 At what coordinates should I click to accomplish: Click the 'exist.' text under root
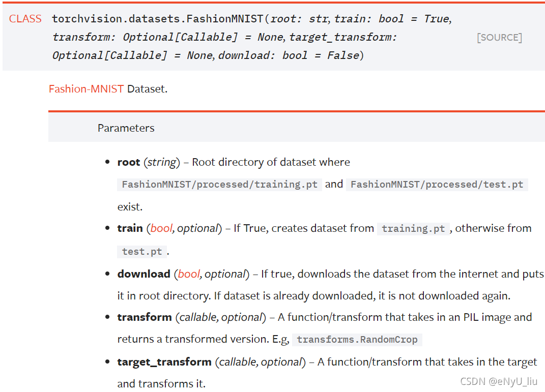click(x=130, y=207)
